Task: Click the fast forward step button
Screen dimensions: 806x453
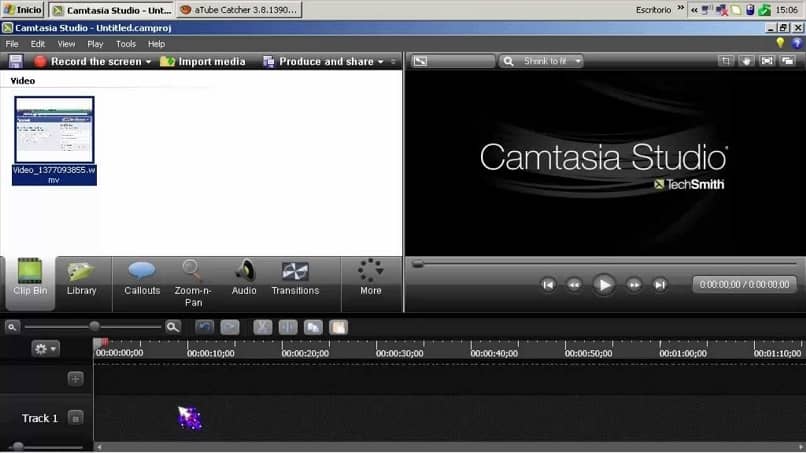Action: 634,284
